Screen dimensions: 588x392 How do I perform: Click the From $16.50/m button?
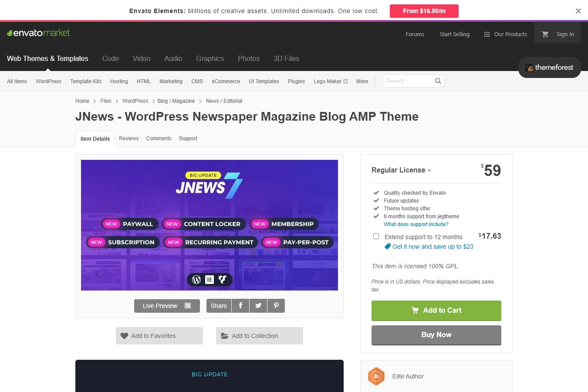(424, 11)
